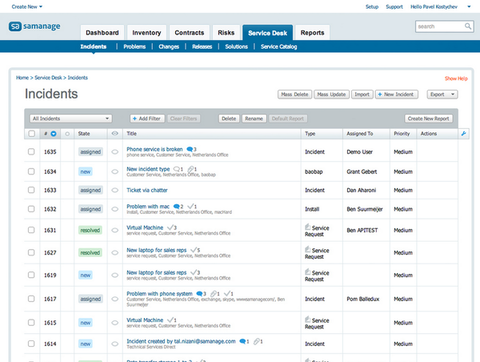Screen dimensions: 480x362
Task: Switch to the Inventory tab
Action: 147,33
